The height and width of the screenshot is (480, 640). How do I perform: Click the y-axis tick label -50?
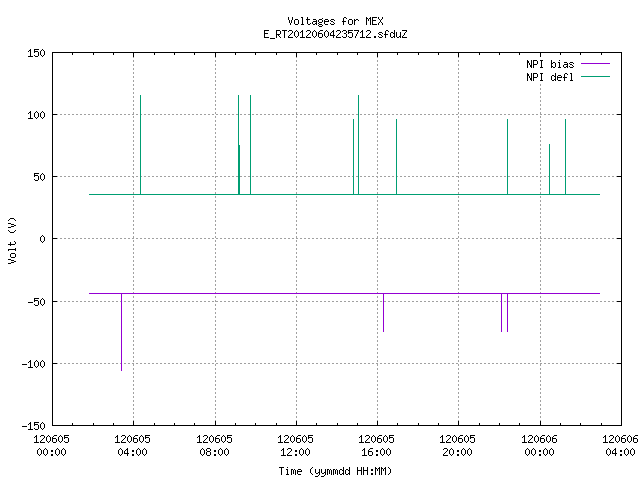pos(36,302)
